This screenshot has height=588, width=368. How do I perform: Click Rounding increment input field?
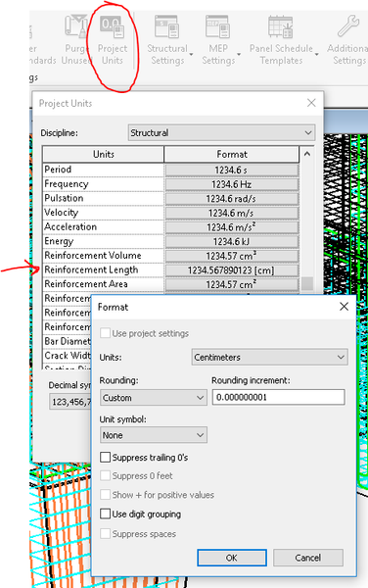[278, 397]
